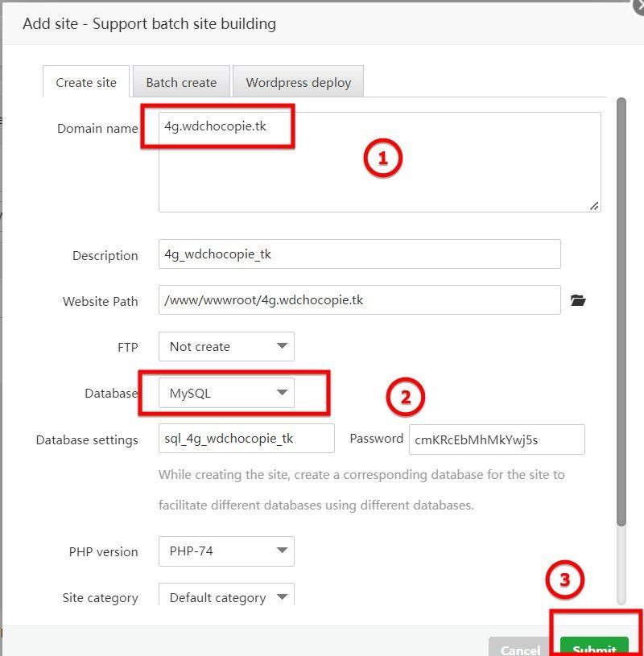Select the database Password field

pos(496,439)
